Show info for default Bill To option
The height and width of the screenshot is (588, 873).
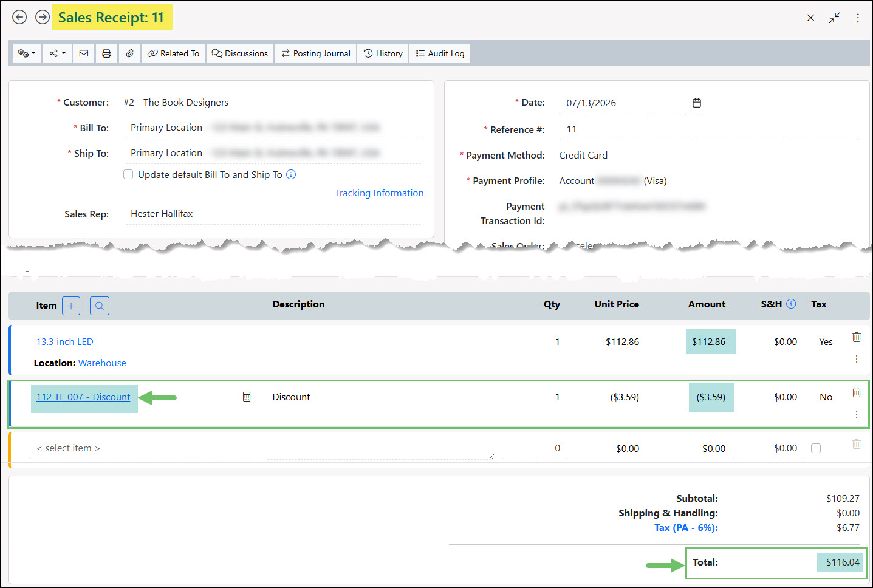click(291, 174)
